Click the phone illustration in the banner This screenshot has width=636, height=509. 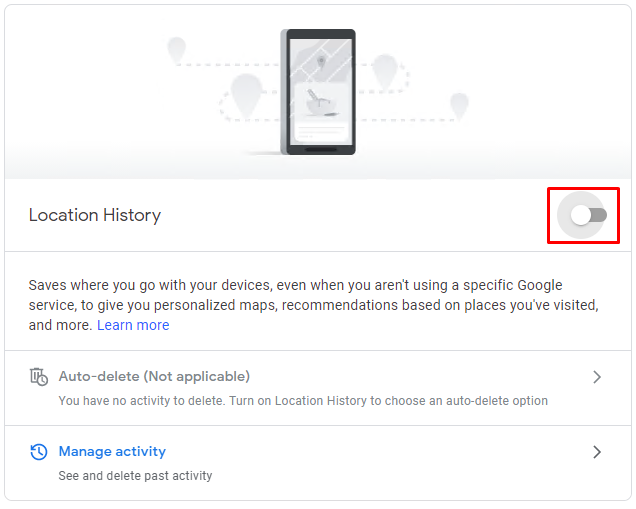pos(318,92)
